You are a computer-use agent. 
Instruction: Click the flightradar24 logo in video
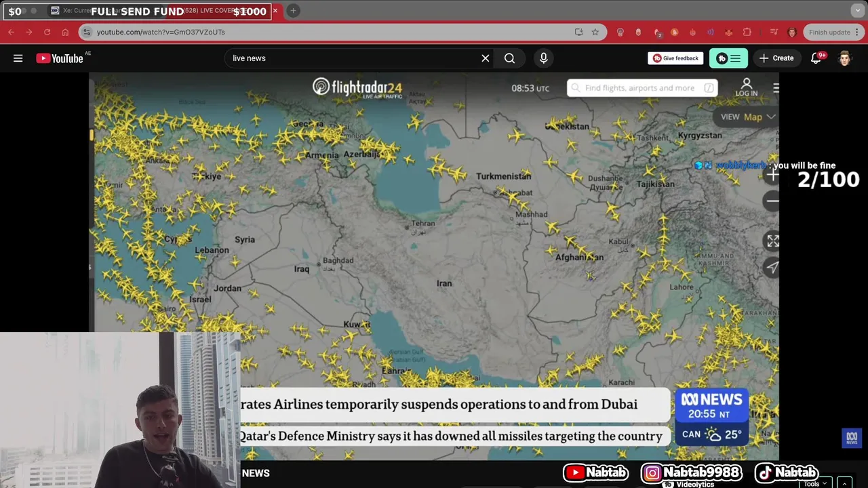[x=357, y=88]
